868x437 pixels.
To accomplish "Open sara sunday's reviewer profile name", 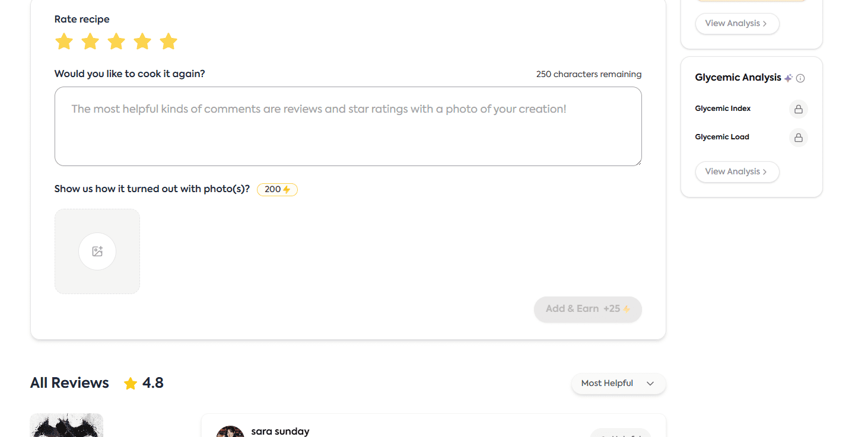I will [x=280, y=431].
